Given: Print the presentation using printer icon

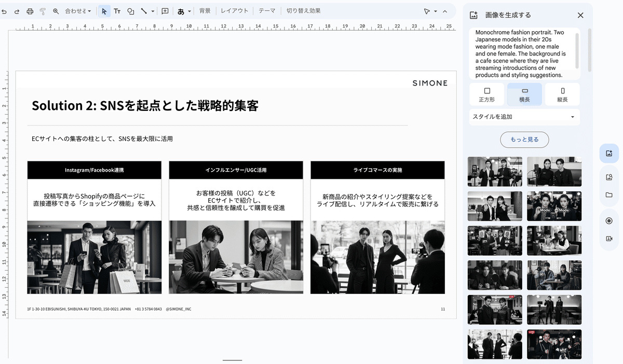Looking at the screenshot, I should point(30,11).
